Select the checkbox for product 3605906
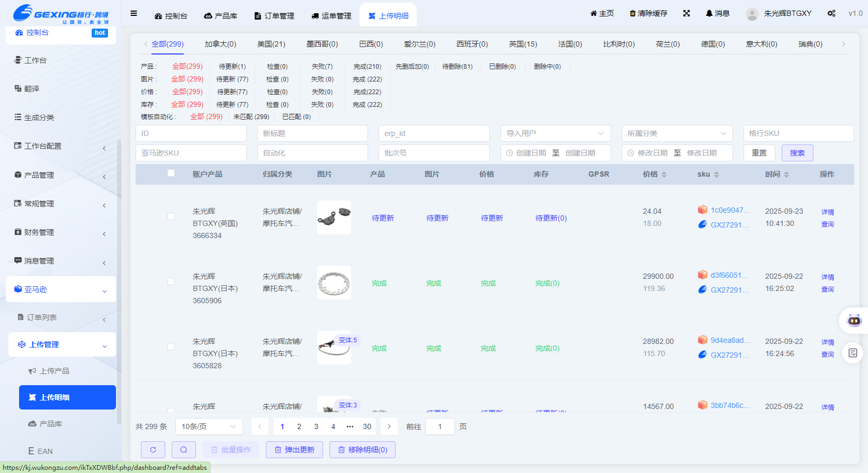The height and width of the screenshot is (473, 868). pyautogui.click(x=171, y=281)
